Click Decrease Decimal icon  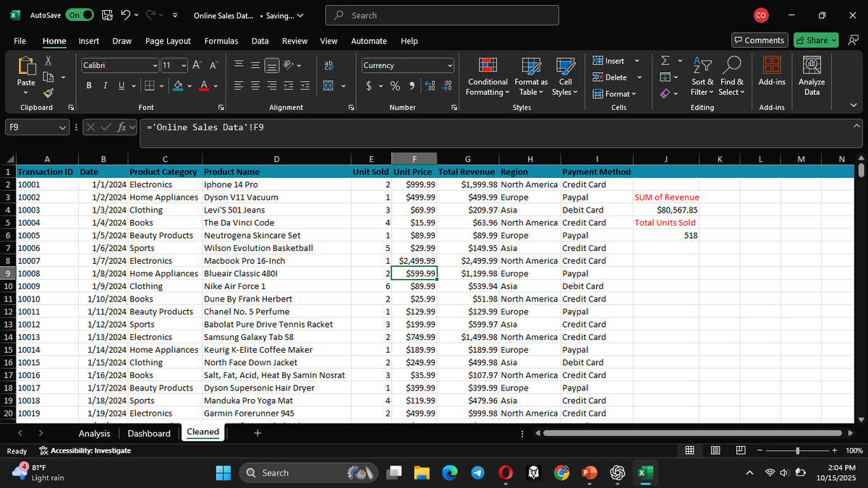tap(446, 86)
